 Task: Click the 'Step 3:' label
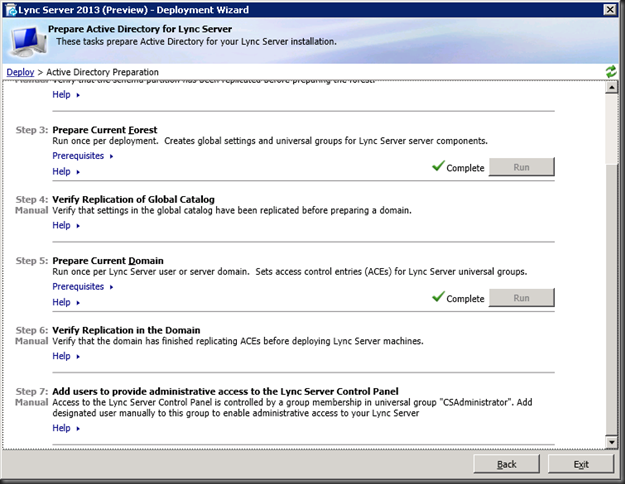coord(32,130)
